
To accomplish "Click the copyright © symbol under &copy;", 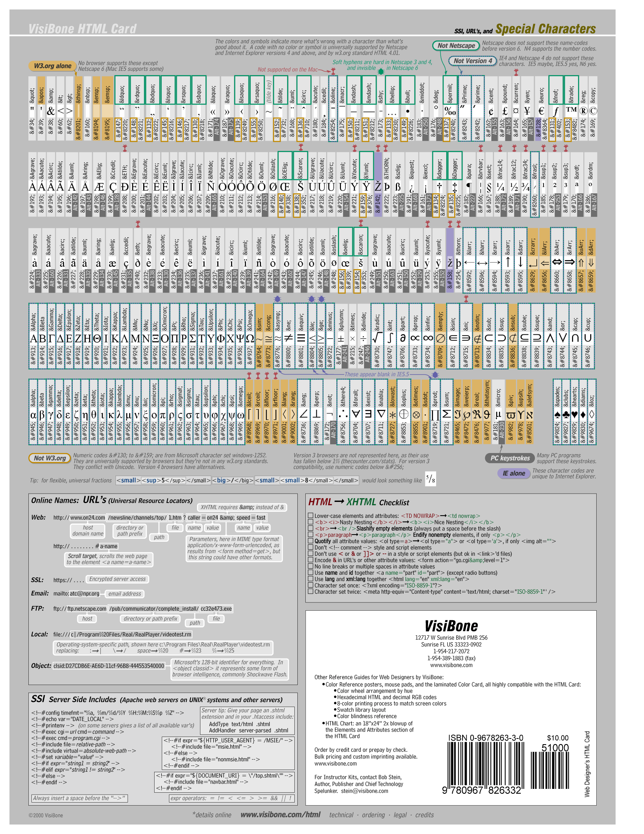I will tap(593, 111).
